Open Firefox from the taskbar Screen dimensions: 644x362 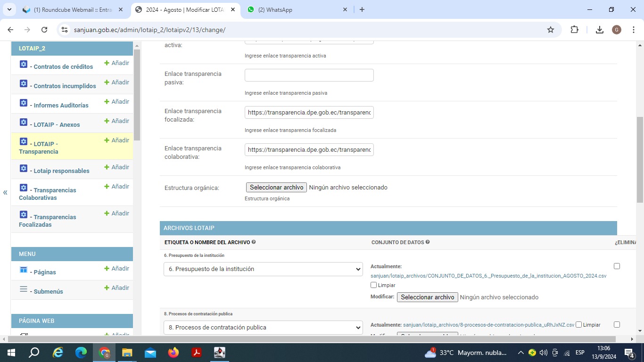pyautogui.click(x=173, y=353)
